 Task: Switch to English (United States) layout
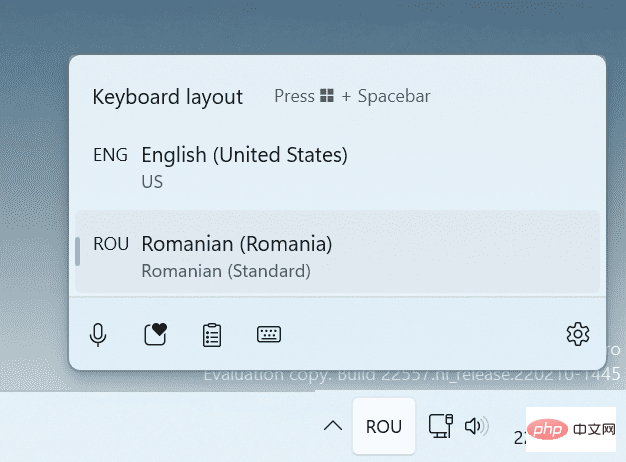244,155
